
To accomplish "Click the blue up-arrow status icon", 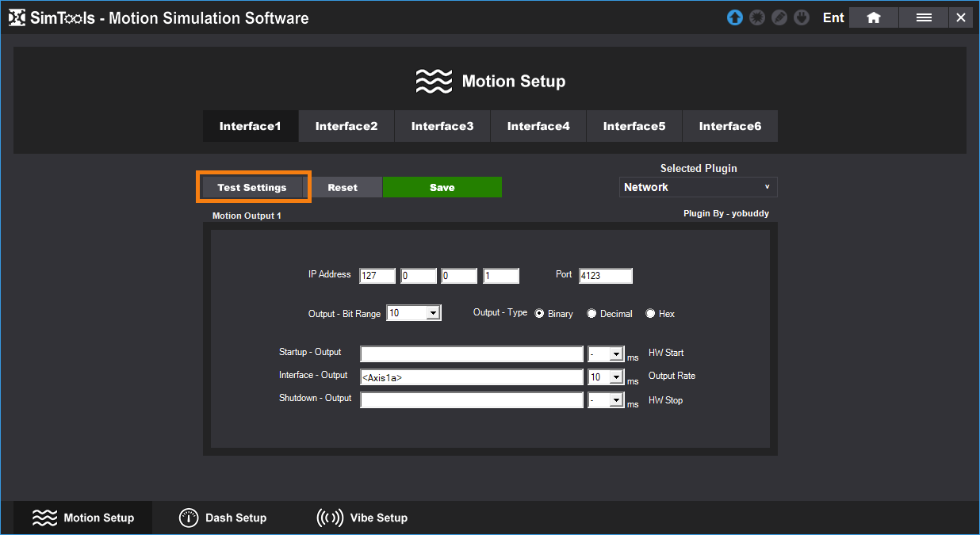I will [735, 17].
